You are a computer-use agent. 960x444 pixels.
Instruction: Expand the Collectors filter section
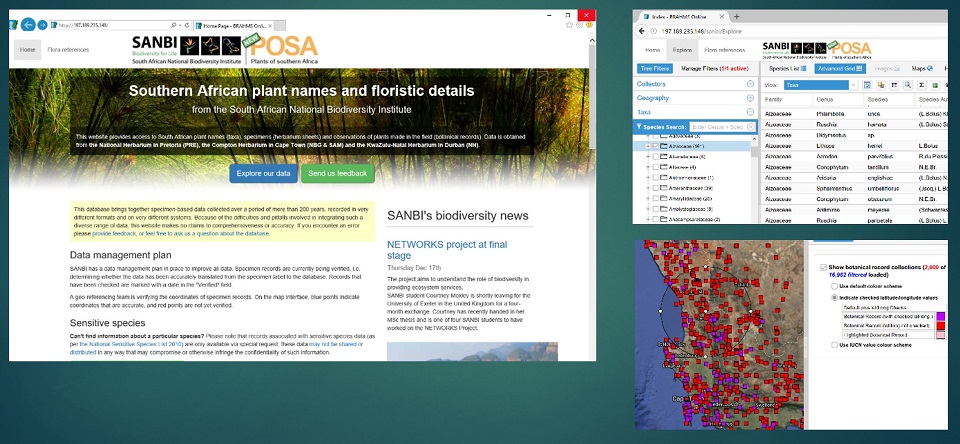click(750, 84)
